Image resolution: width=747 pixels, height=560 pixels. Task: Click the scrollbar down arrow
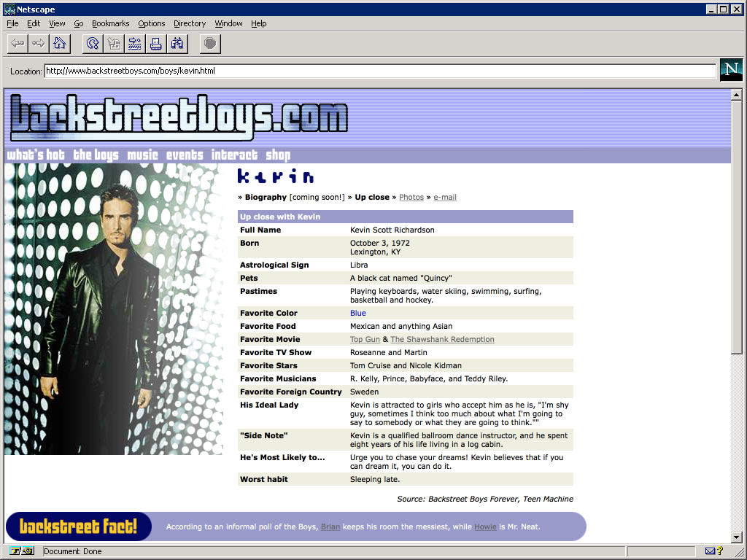(x=737, y=538)
